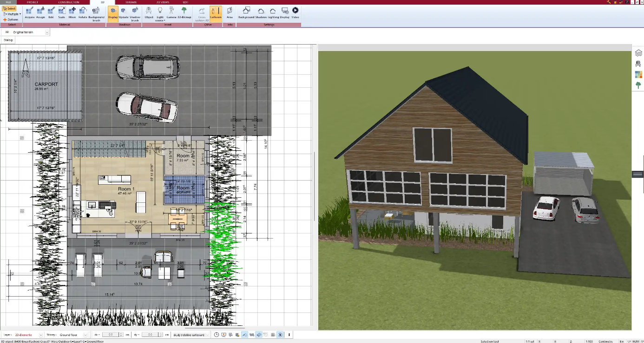Toggle Collision mode off

pos(216,13)
